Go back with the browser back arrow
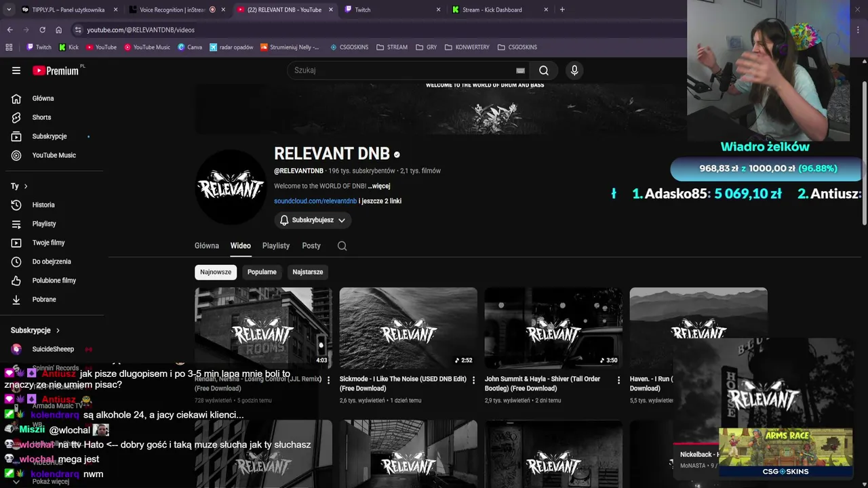868x488 pixels. (9, 30)
